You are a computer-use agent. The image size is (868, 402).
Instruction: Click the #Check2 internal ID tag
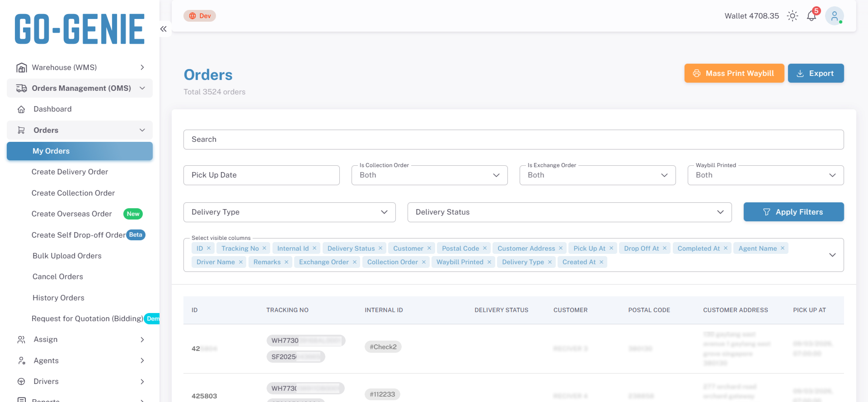tap(383, 347)
